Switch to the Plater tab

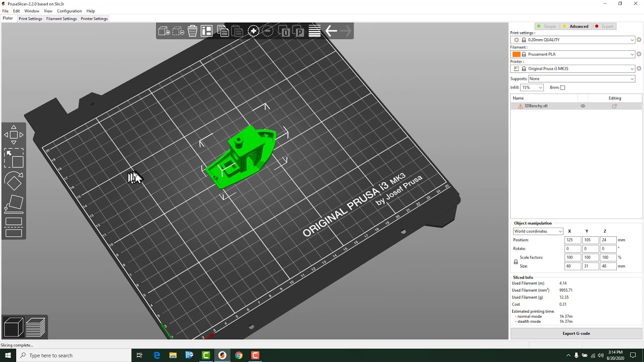[8, 19]
